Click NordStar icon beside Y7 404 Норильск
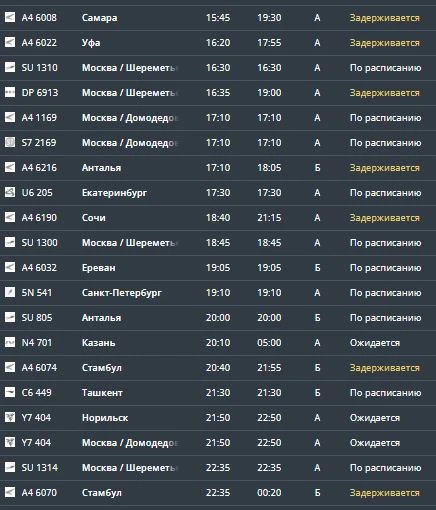 pyautogui.click(x=10, y=417)
